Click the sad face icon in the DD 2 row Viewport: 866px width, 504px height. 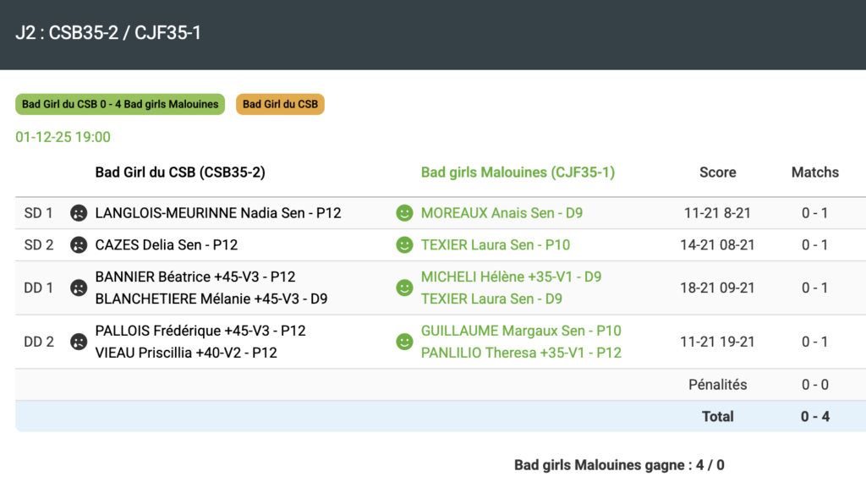(79, 342)
